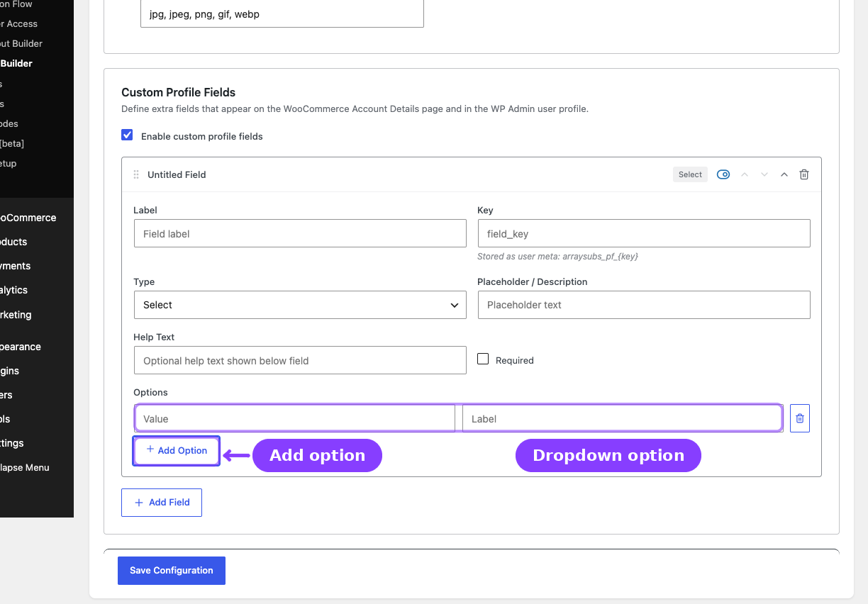Open the Access submenu item
The width and height of the screenshot is (868, 604).
pyautogui.click(x=19, y=23)
